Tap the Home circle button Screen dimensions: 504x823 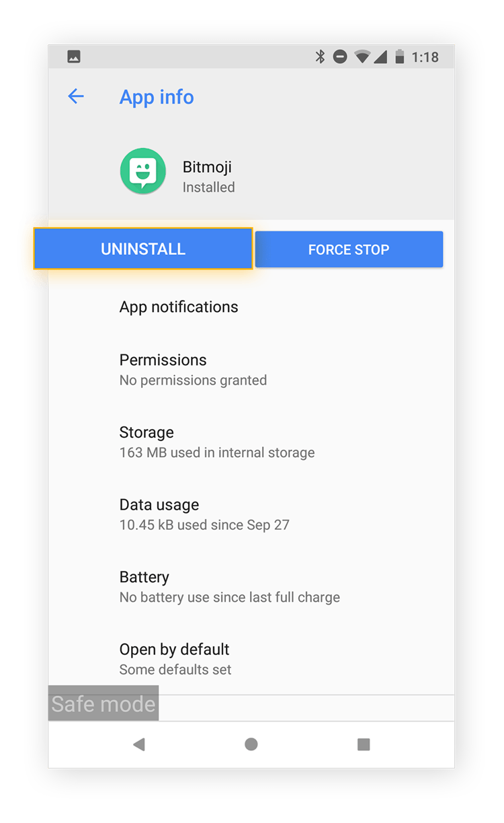pos(251,744)
